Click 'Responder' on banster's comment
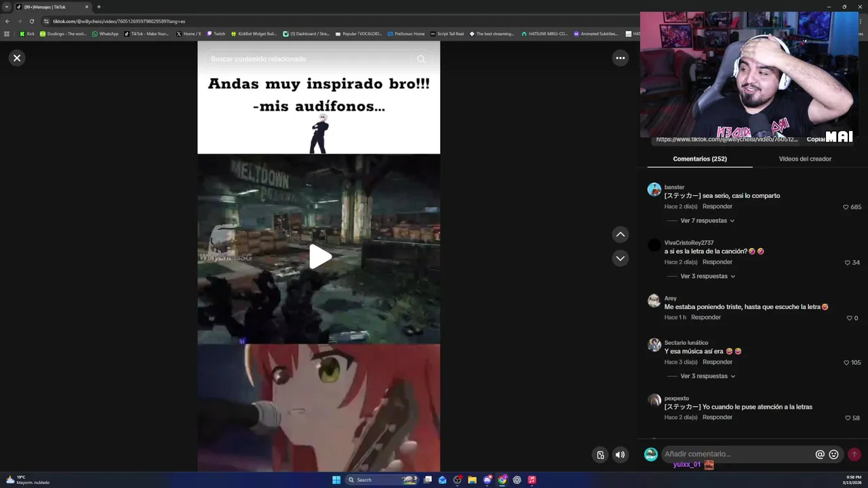 (x=717, y=207)
